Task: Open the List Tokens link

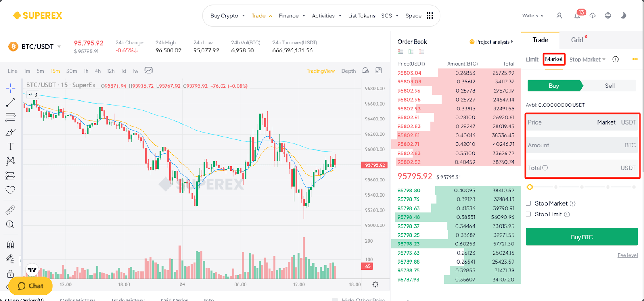Action: (361, 15)
